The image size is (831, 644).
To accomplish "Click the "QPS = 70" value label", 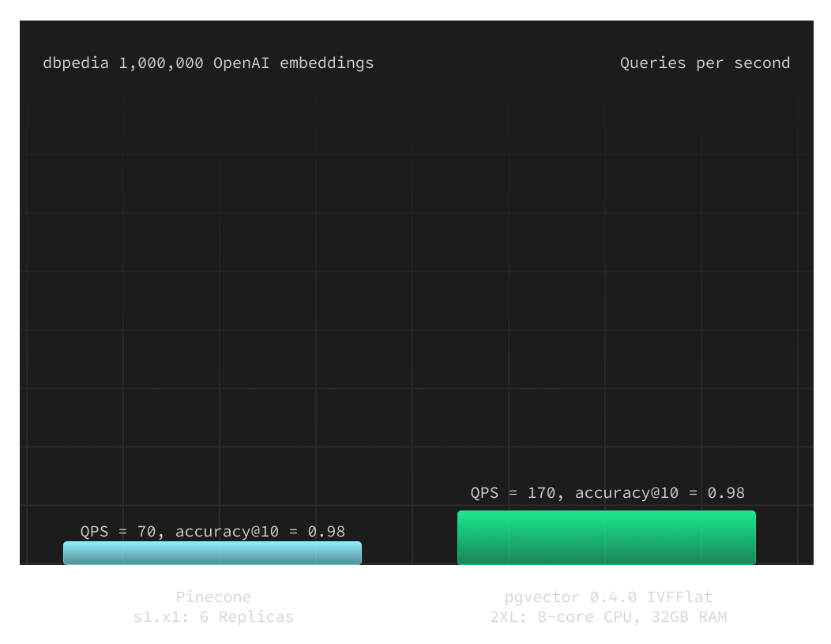I will coord(118,532).
